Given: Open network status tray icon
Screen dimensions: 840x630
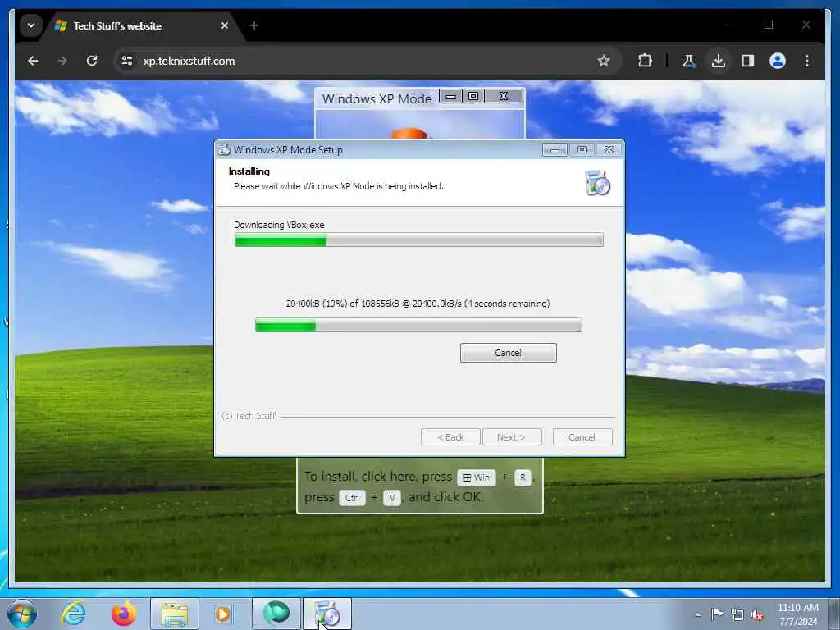Looking at the screenshot, I should point(737,614).
